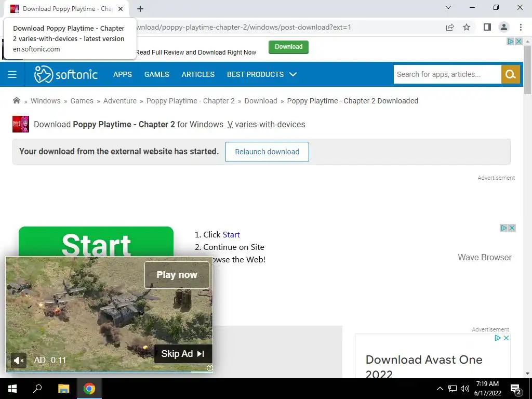Click 'Your download from the external website has started.' text
The image size is (532, 399).
tap(119, 151)
